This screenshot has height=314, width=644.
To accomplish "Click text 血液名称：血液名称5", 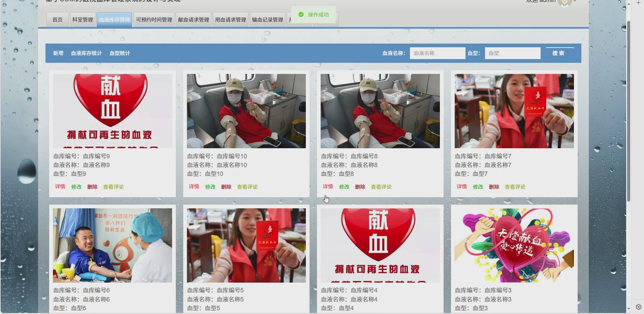I will click(215, 299).
